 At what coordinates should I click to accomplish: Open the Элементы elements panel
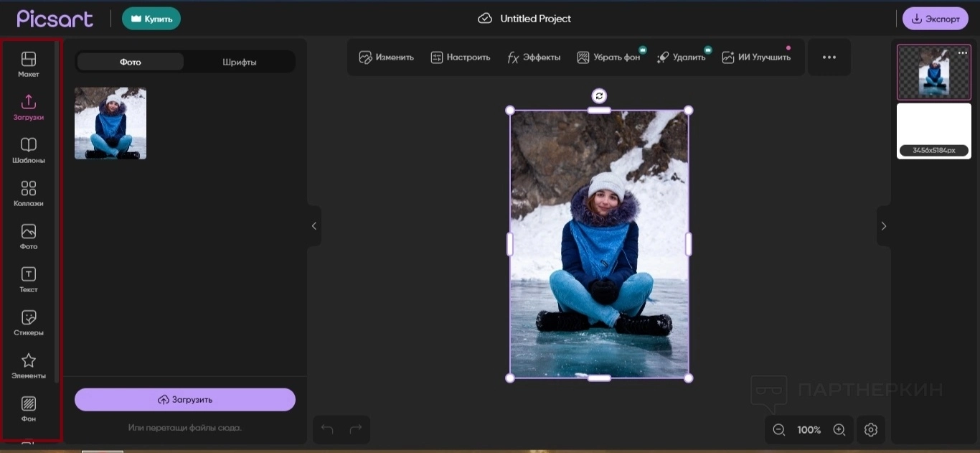(x=29, y=365)
